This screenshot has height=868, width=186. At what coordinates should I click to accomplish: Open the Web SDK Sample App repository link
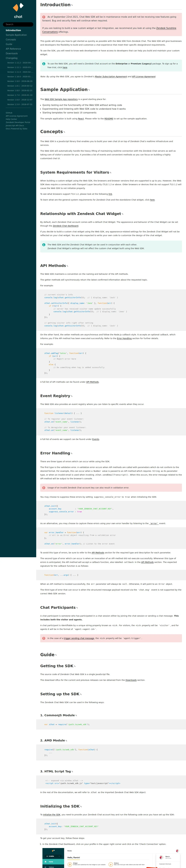tap(61, 99)
